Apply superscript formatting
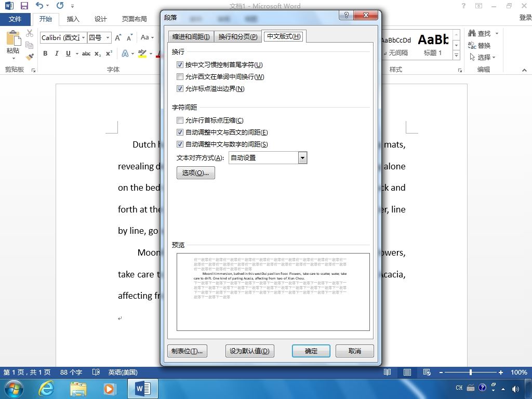Image resolution: width=532 pixels, height=399 pixels. coord(109,54)
